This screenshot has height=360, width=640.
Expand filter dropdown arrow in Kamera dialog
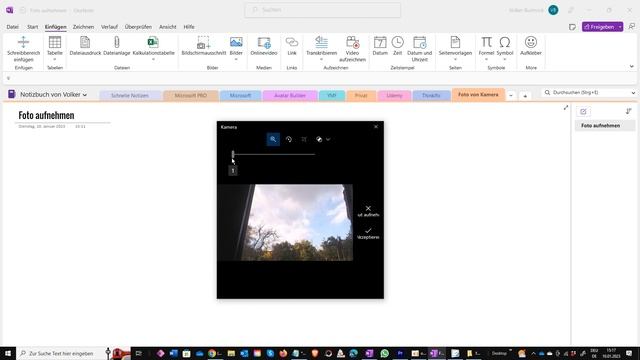tap(328, 139)
